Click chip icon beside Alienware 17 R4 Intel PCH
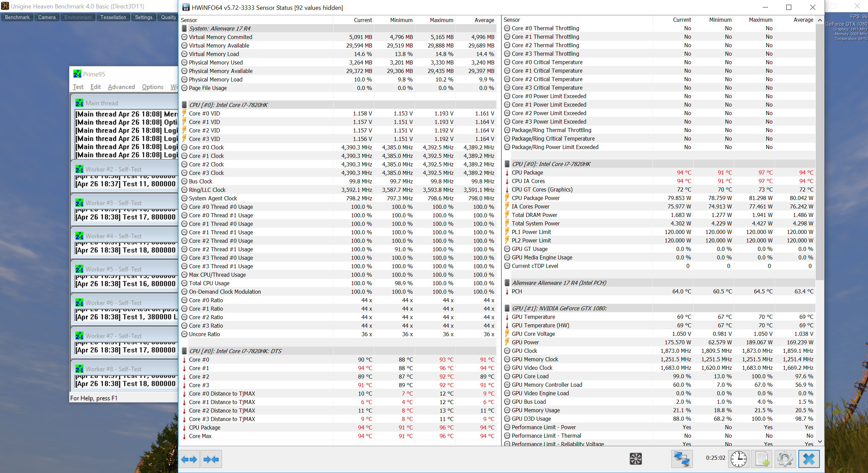868x473 pixels. click(507, 283)
